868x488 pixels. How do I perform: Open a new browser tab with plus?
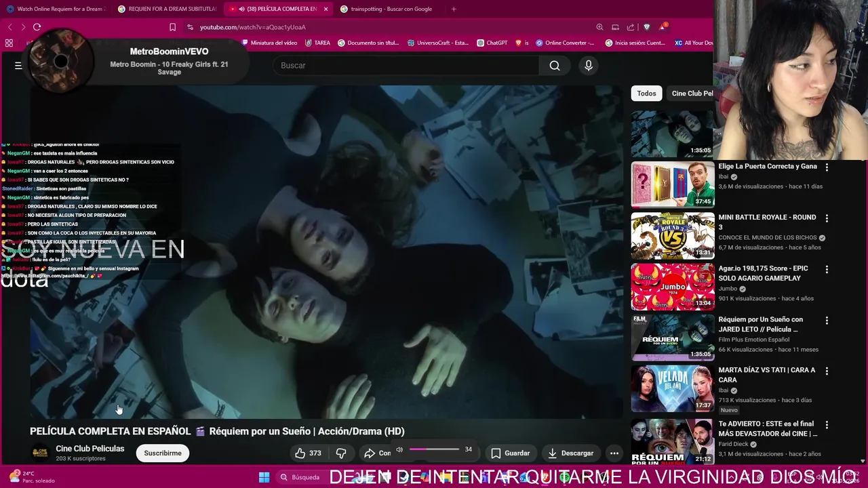(454, 9)
